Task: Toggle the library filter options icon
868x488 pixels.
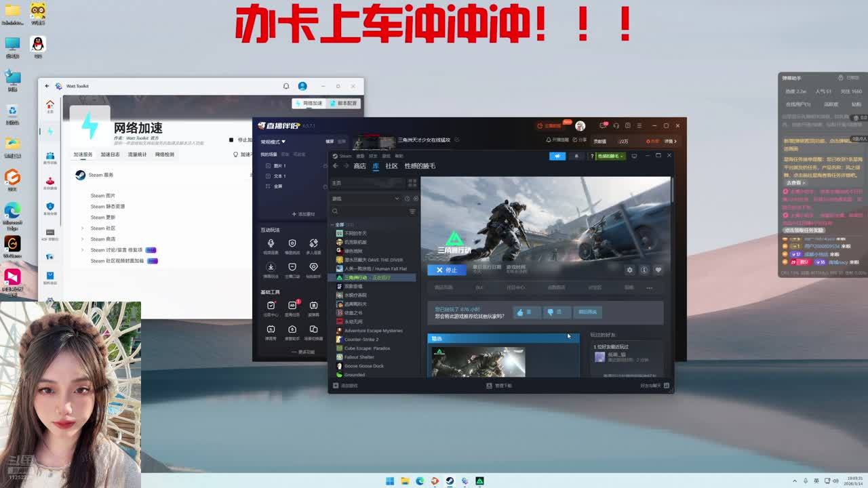Action: (412, 211)
